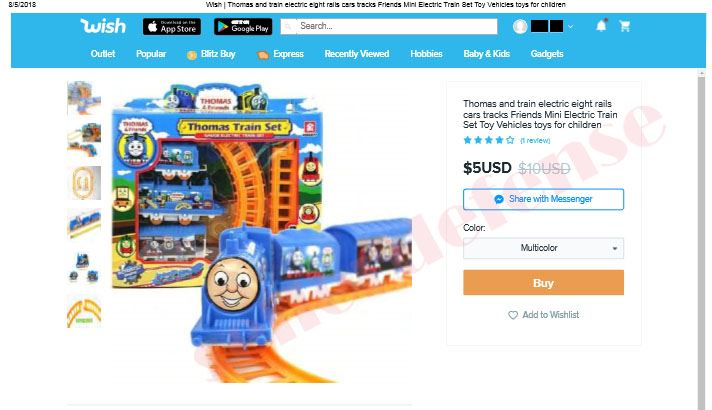Screen dimensions: 712x410
Task: Open the shopping cart icon
Action: point(625,26)
